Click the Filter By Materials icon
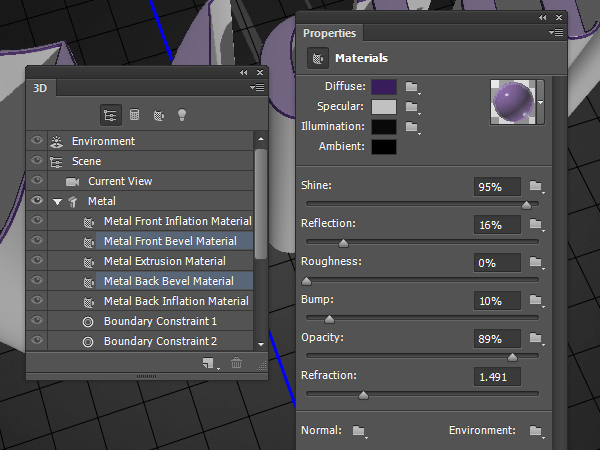The image size is (600, 450). tap(158, 115)
